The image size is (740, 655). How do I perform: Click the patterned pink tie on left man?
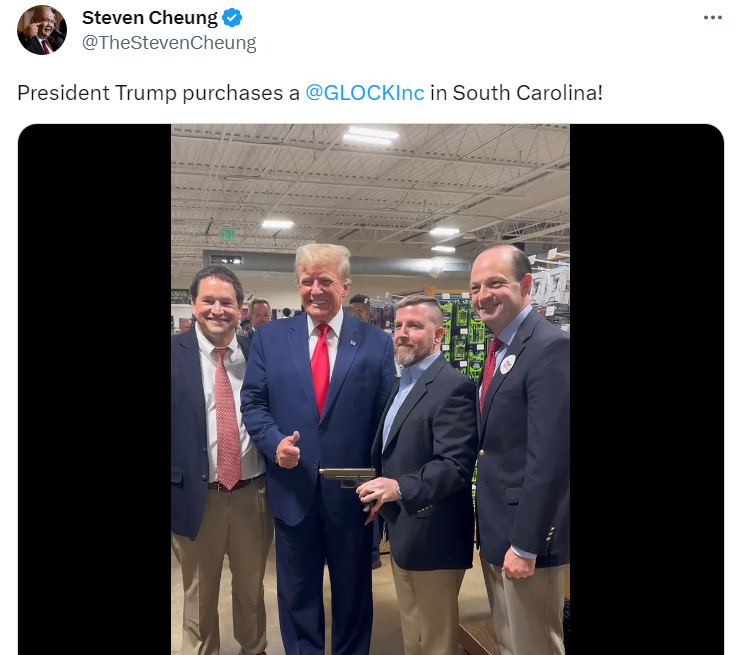coord(227,418)
